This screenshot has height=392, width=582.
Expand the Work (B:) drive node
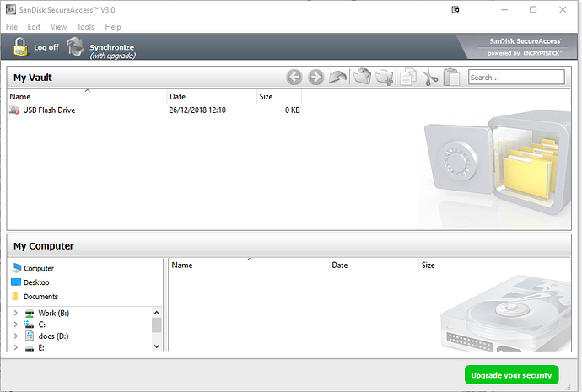(15, 313)
